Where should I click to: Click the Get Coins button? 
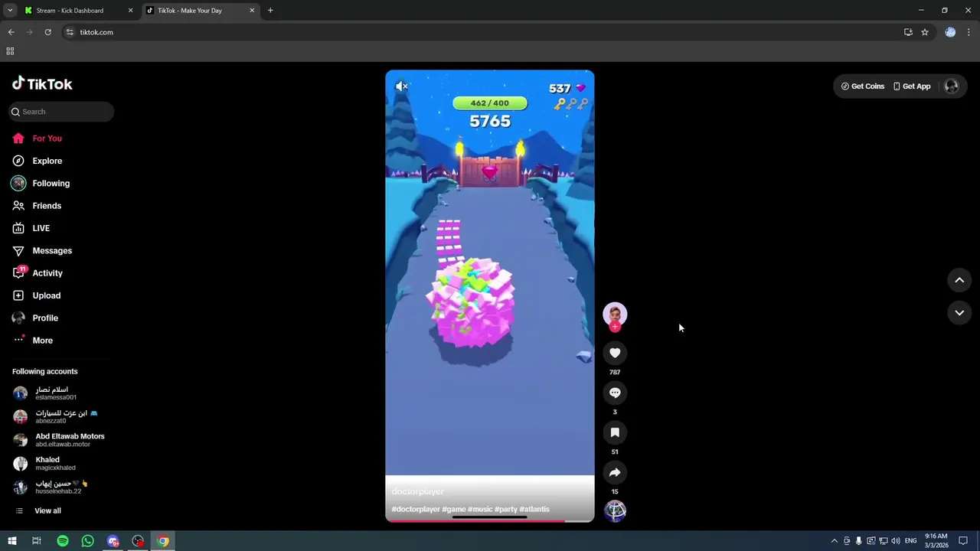[863, 86]
